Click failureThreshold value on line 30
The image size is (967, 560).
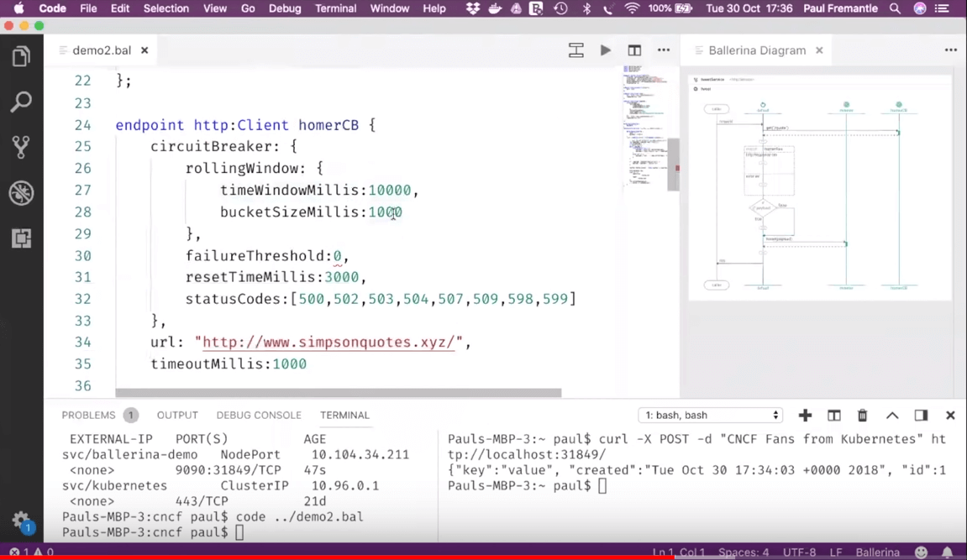click(x=338, y=256)
